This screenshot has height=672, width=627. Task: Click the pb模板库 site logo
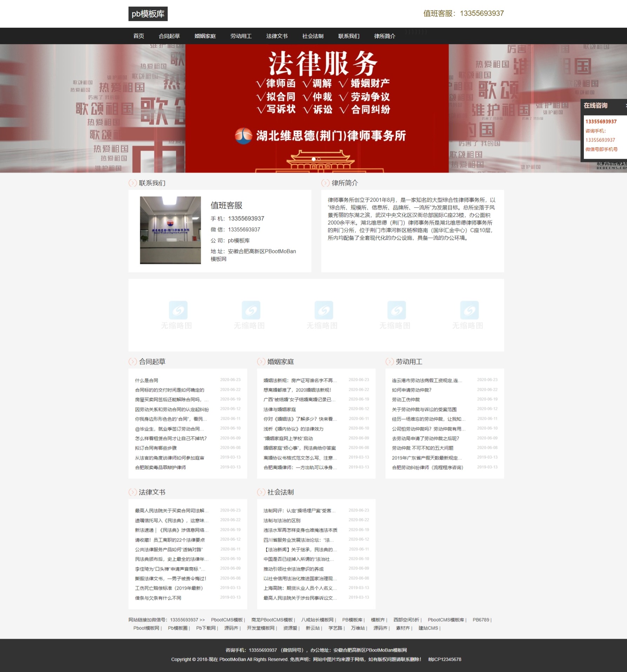pos(148,14)
